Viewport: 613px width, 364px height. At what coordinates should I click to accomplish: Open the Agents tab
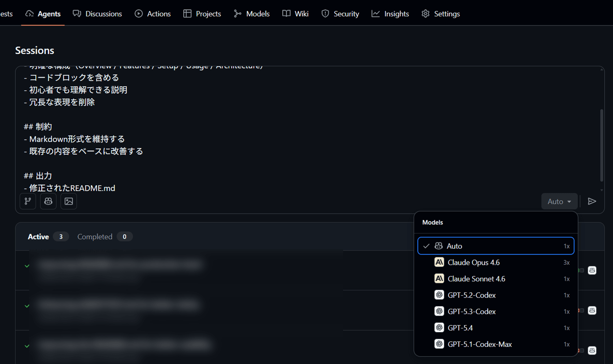[43, 14]
